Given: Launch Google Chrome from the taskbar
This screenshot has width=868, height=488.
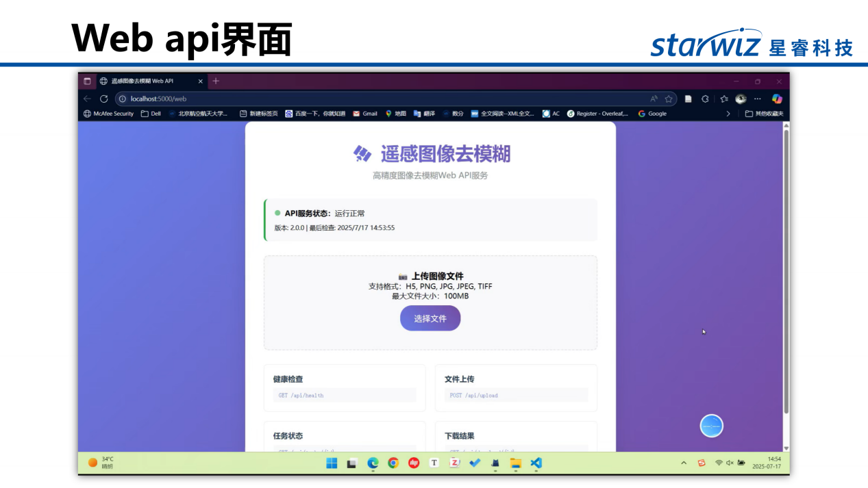Looking at the screenshot, I should [393, 463].
